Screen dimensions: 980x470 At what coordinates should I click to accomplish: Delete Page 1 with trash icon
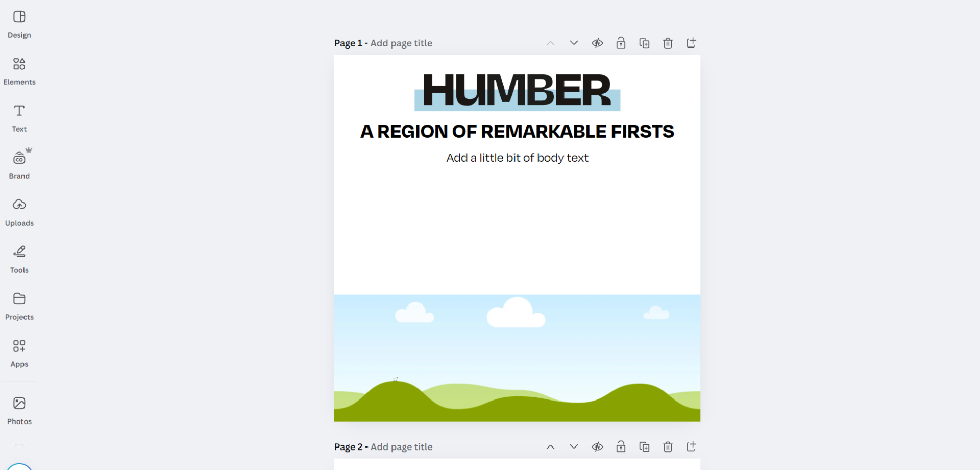[x=668, y=43]
